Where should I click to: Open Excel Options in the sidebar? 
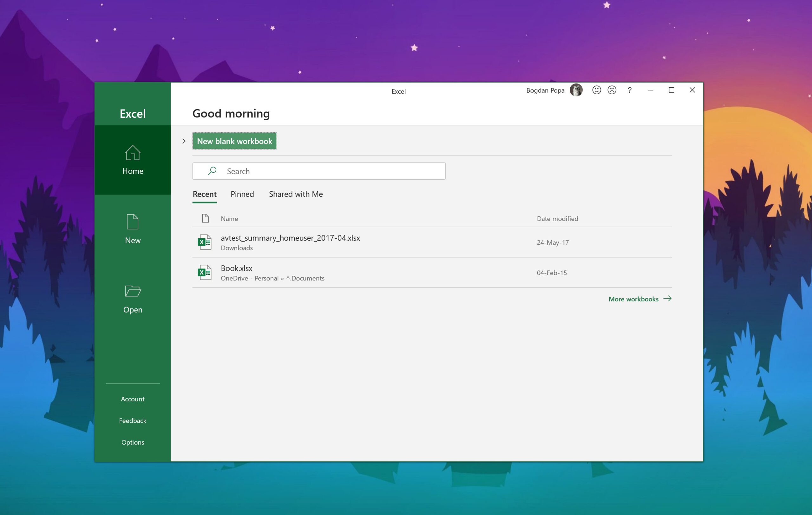pos(133,442)
